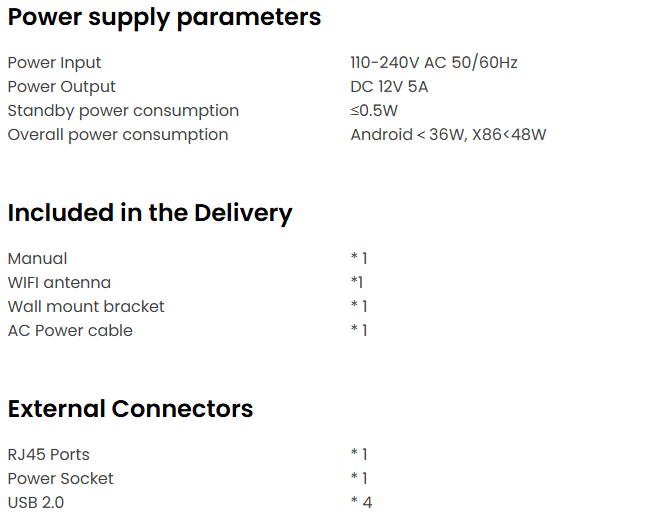Select the "Manual" delivery item
The width and height of the screenshot is (669, 522).
pyautogui.click(x=38, y=259)
